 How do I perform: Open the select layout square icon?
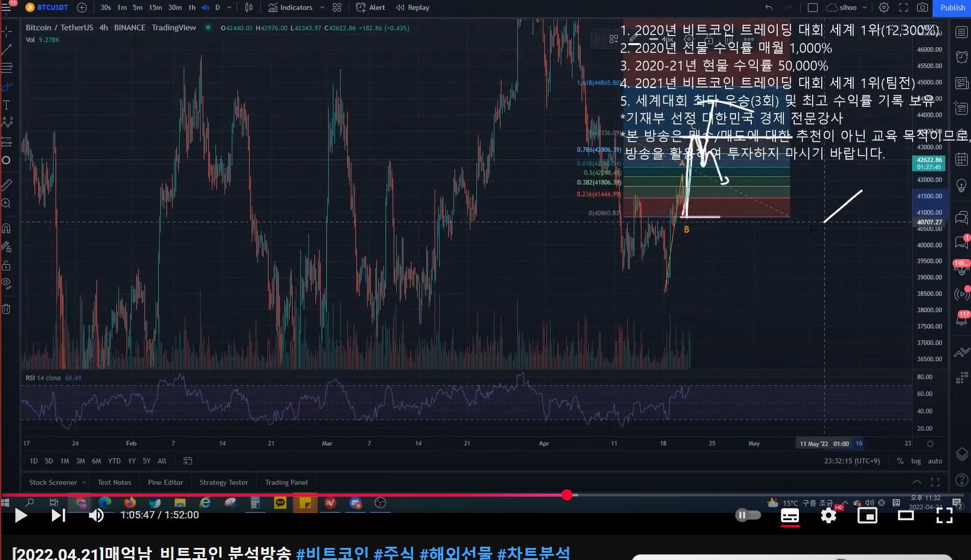813,8
